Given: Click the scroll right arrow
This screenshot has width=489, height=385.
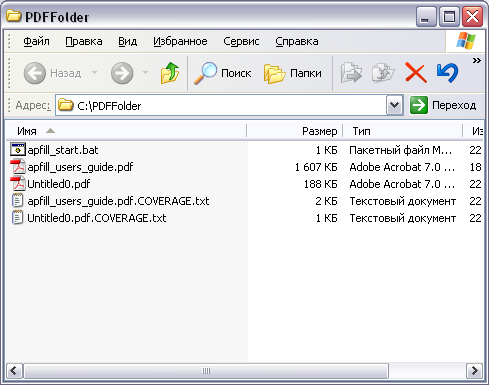Looking at the screenshot, I should tap(474, 371).
